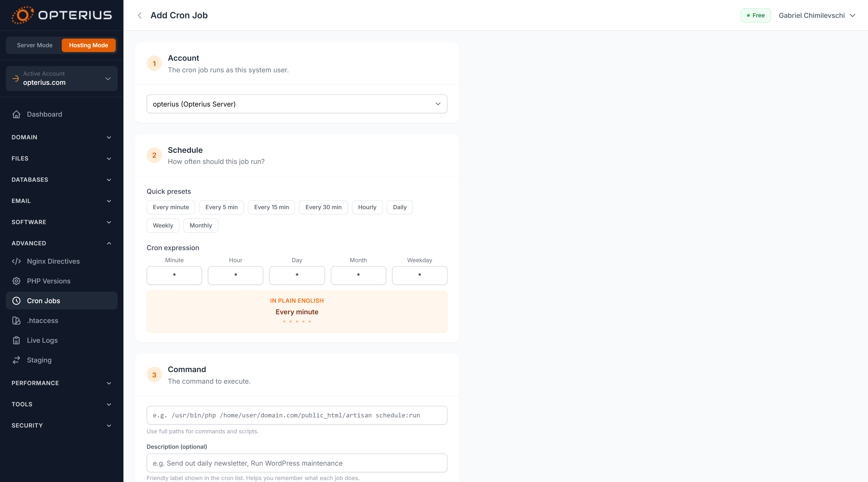Image resolution: width=868 pixels, height=482 pixels.
Task: Click the Cron Jobs clock icon
Action: [x=16, y=301]
